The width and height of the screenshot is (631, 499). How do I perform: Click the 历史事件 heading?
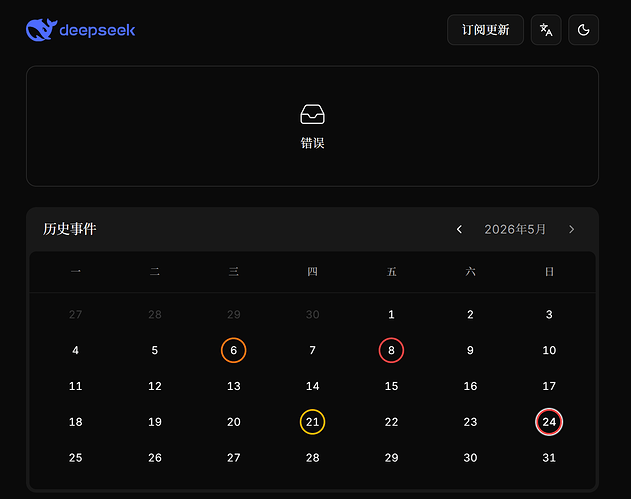70,229
